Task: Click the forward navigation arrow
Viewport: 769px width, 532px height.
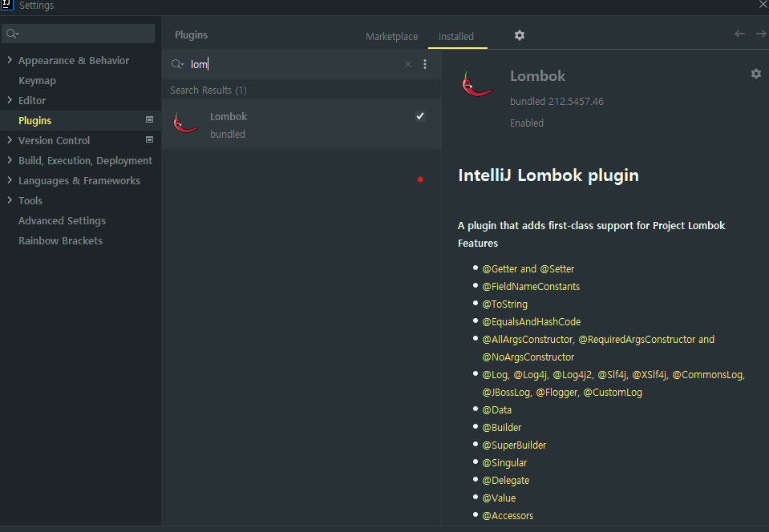Action: pyautogui.click(x=760, y=34)
